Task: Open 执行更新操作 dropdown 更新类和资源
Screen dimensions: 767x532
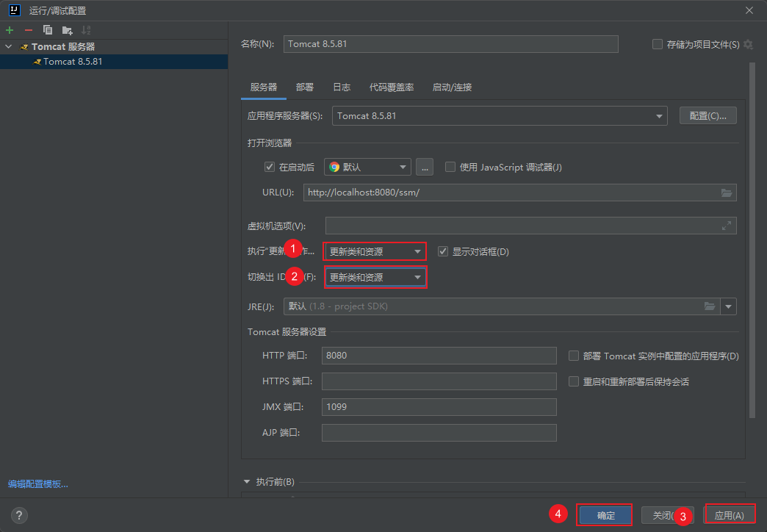Action: (x=375, y=251)
